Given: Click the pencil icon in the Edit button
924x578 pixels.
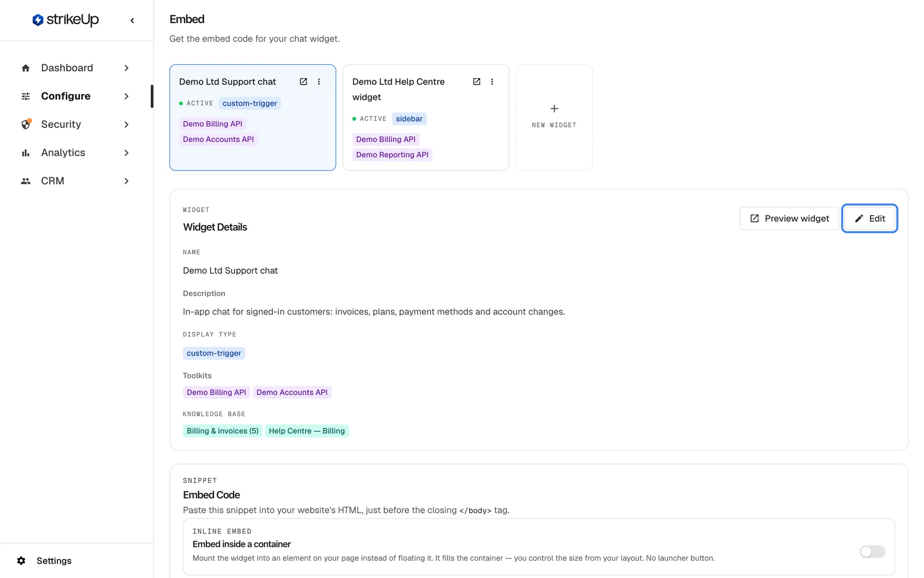Looking at the screenshot, I should (859, 218).
